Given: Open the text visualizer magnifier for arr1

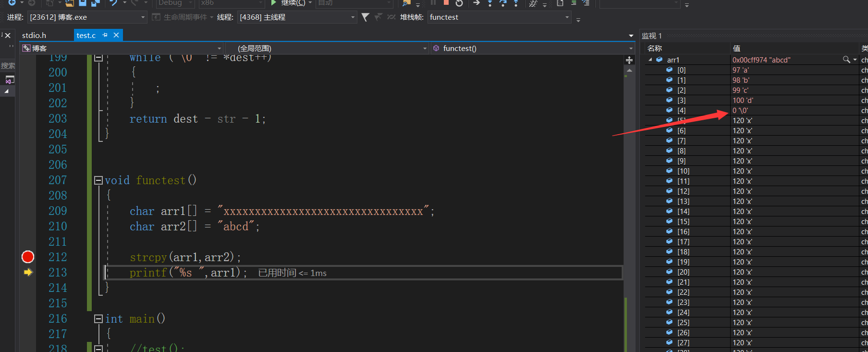Looking at the screenshot, I should (846, 60).
